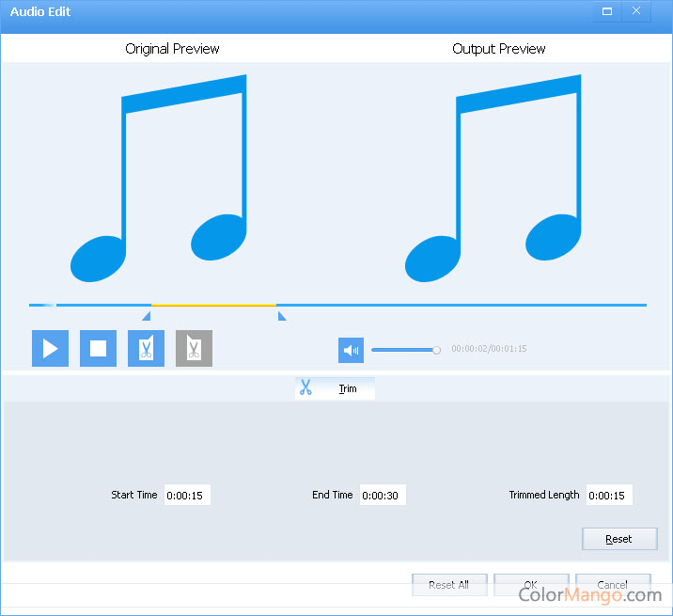Screen dimensions: 673x616
Task: Maximize the Audio Edit window
Action: [x=607, y=11]
